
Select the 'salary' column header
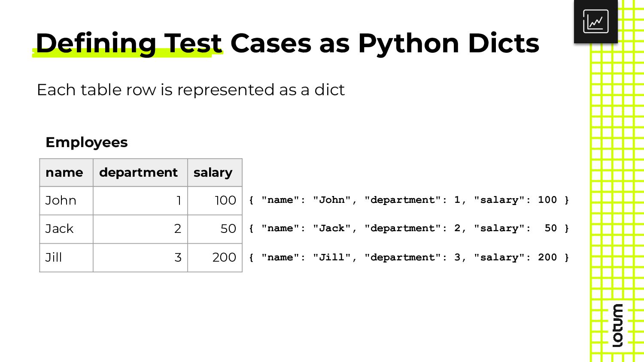click(215, 172)
